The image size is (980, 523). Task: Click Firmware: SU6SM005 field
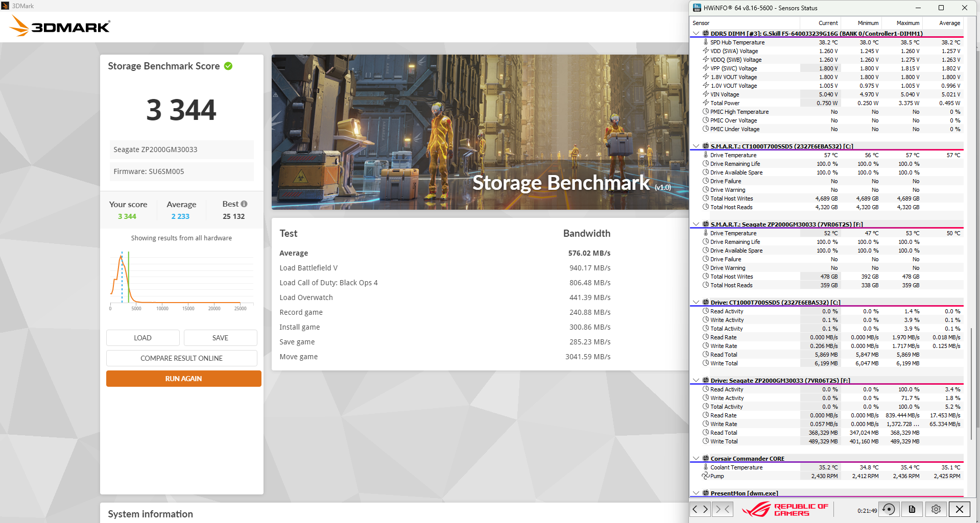point(181,171)
